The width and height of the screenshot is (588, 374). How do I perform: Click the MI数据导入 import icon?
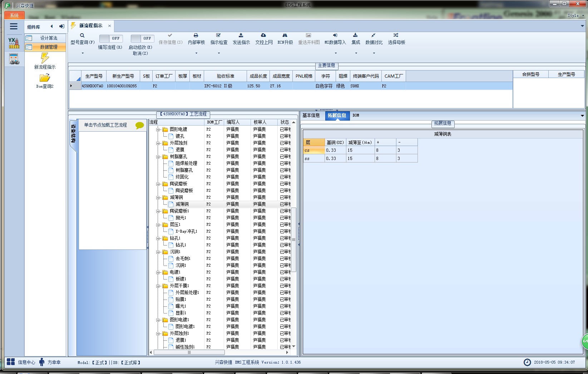tap(335, 35)
